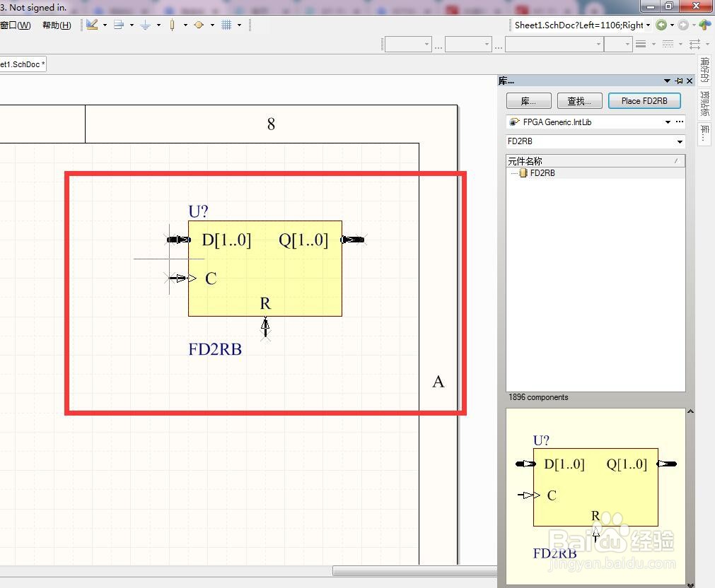Image resolution: width=715 pixels, height=588 pixels.
Task: Click the simulation sources icon
Action: (x=199, y=25)
